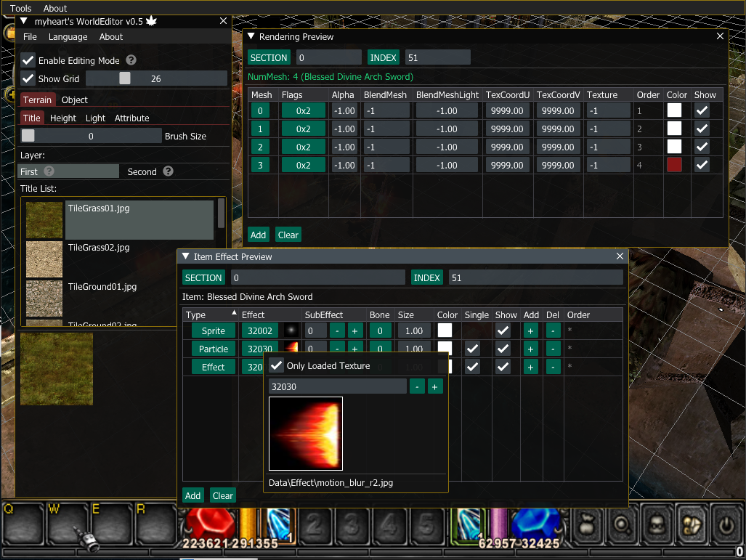This screenshot has width=746, height=560.
Task: Switch to the Object tab
Action: click(x=74, y=100)
